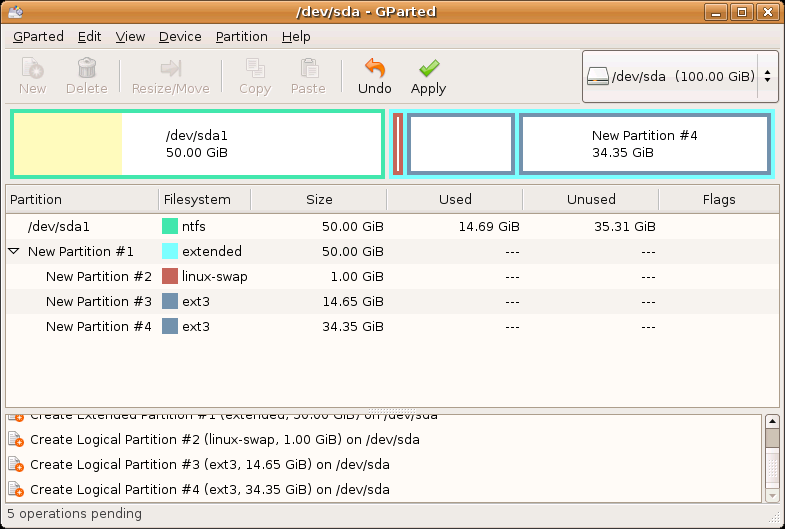Click the 35.31 GiB unused value
Image resolution: width=785 pixels, height=529 pixels.
[x=625, y=226]
